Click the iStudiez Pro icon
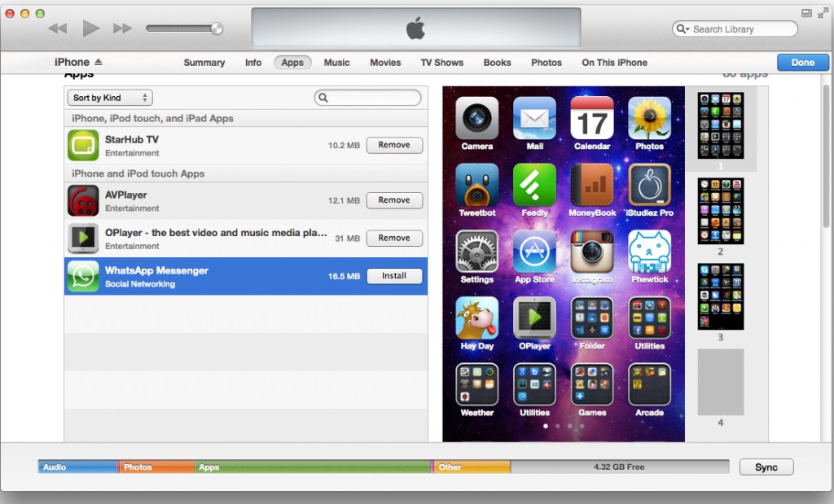This screenshot has height=504, width=834. point(649,186)
